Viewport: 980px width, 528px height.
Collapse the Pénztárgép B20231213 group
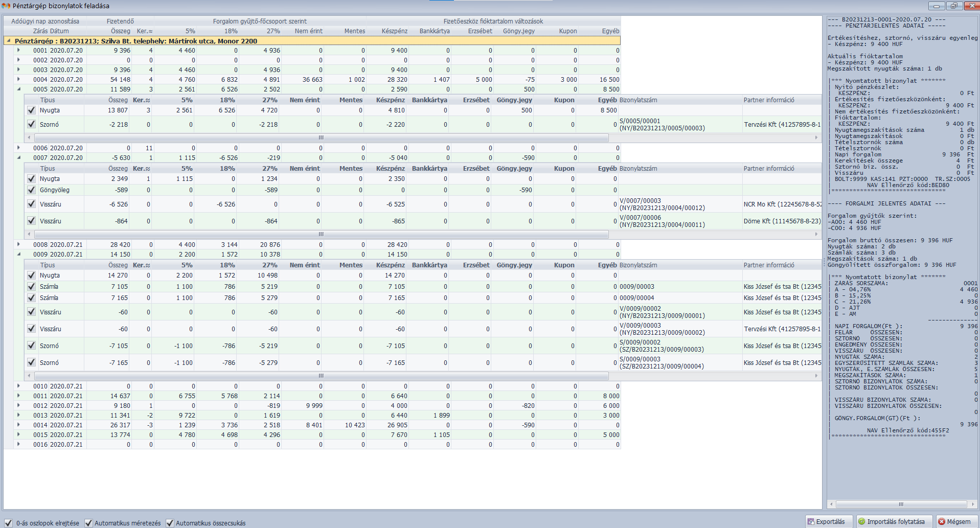coord(9,41)
